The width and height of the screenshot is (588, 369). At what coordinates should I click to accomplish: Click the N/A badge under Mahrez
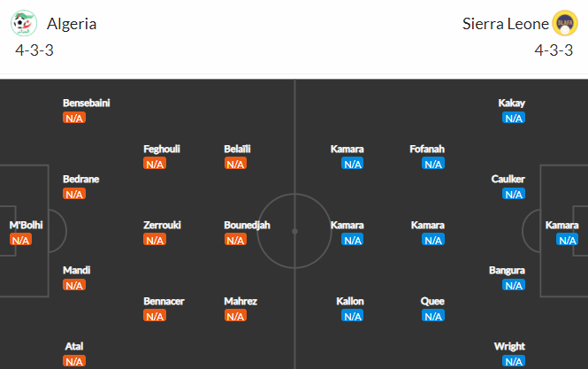click(235, 316)
